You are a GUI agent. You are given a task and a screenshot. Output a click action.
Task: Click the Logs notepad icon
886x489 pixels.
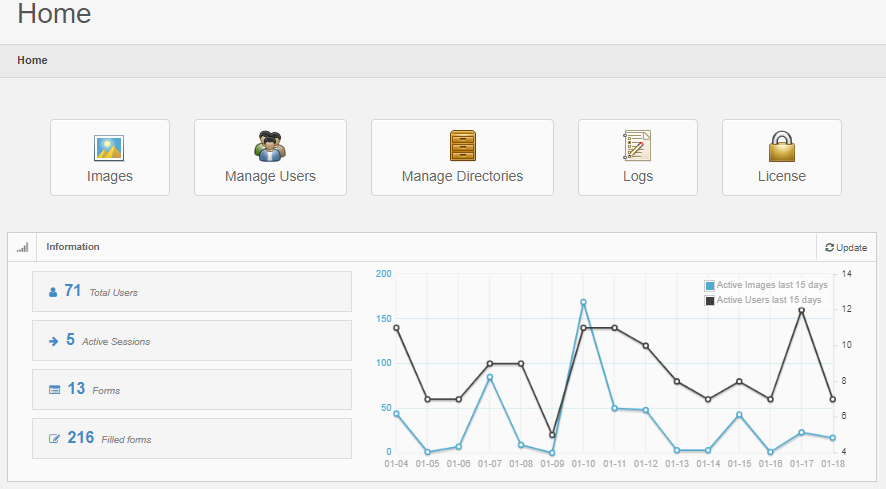(x=637, y=146)
